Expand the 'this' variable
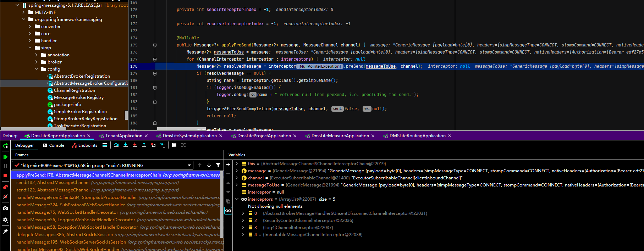The height and width of the screenshot is (251, 644). [x=237, y=164]
